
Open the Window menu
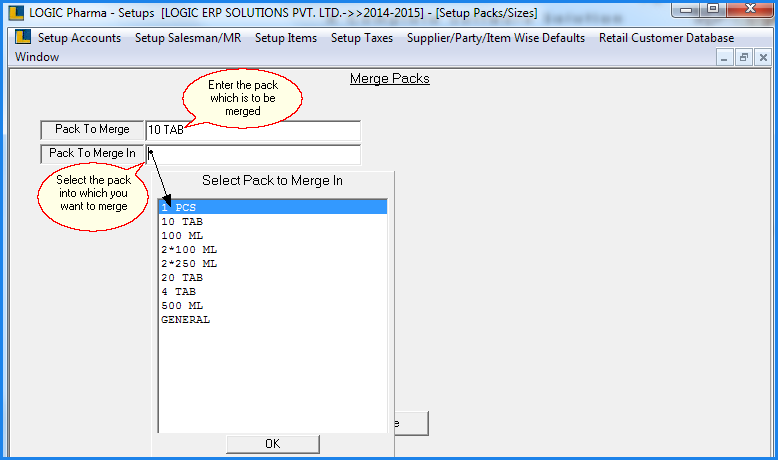pos(37,57)
